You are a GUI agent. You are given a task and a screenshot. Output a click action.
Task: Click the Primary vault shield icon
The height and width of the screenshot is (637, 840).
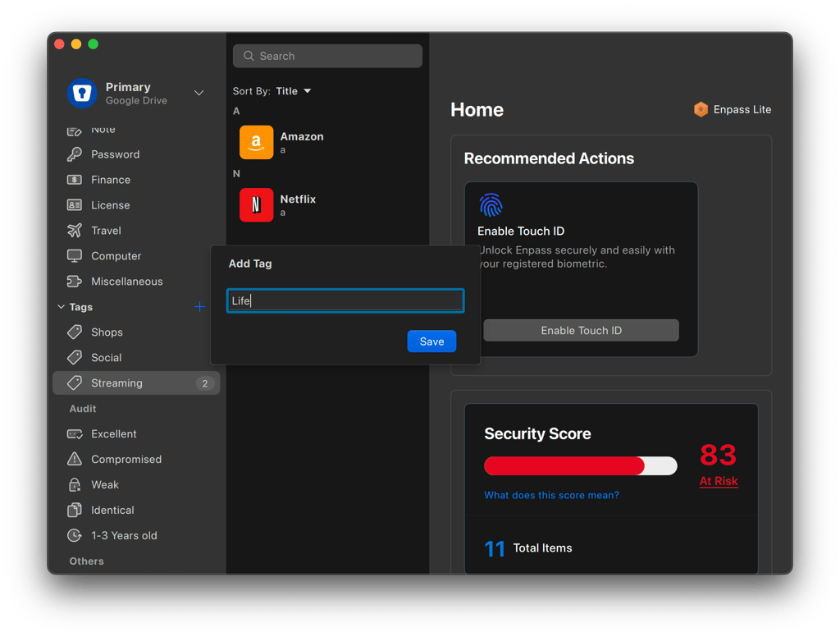(82, 93)
